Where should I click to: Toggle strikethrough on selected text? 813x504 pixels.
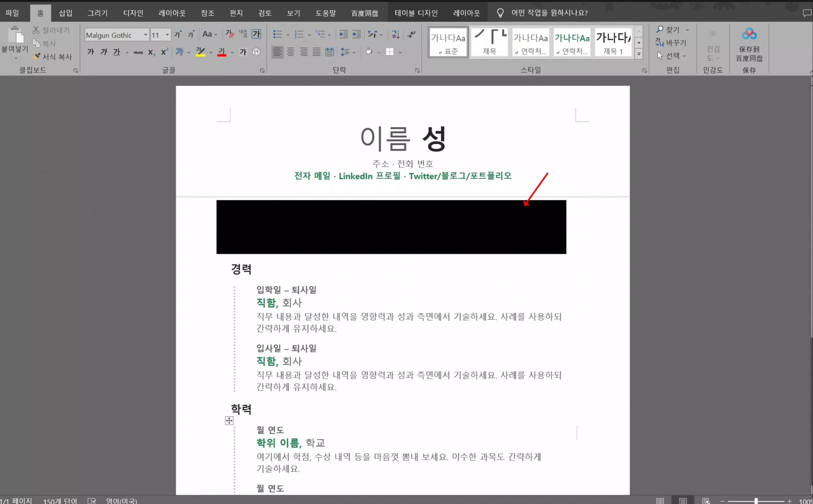pos(138,52)
